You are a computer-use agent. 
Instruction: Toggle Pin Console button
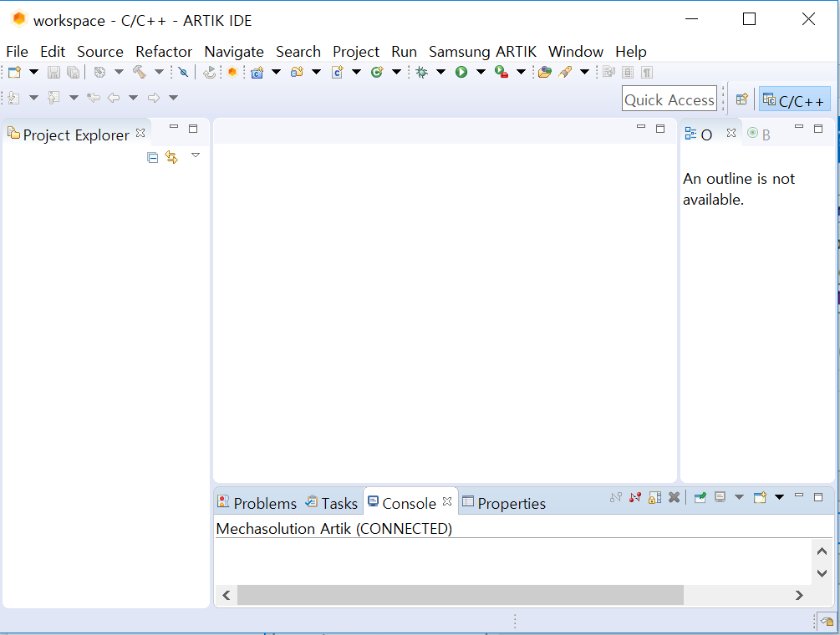[700, 497]
